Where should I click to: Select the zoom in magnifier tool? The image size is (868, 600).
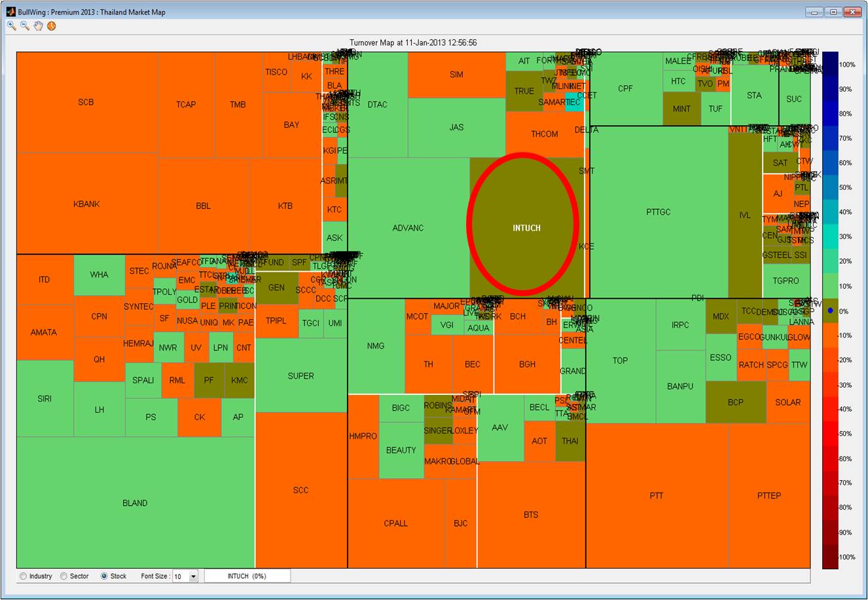[x=12, y=26]
